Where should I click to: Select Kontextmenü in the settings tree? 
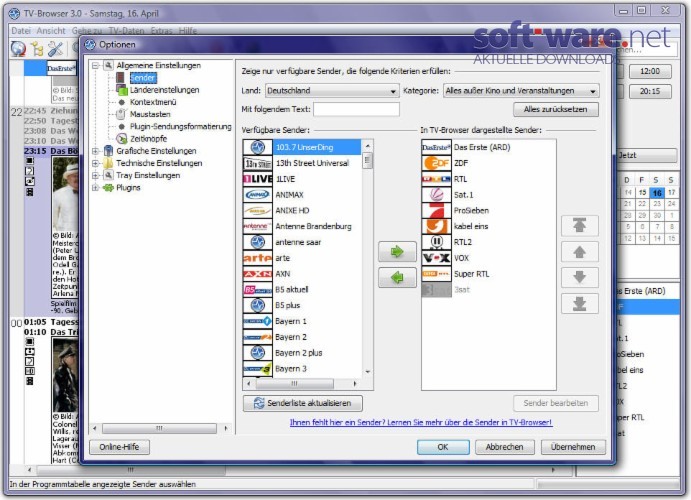click(153, 102)
